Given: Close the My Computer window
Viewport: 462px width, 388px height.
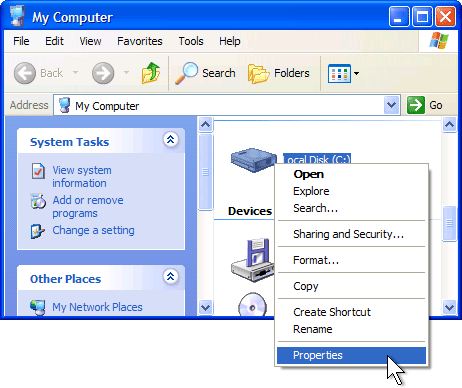Looking at the screenshot, I should [445, 16].
